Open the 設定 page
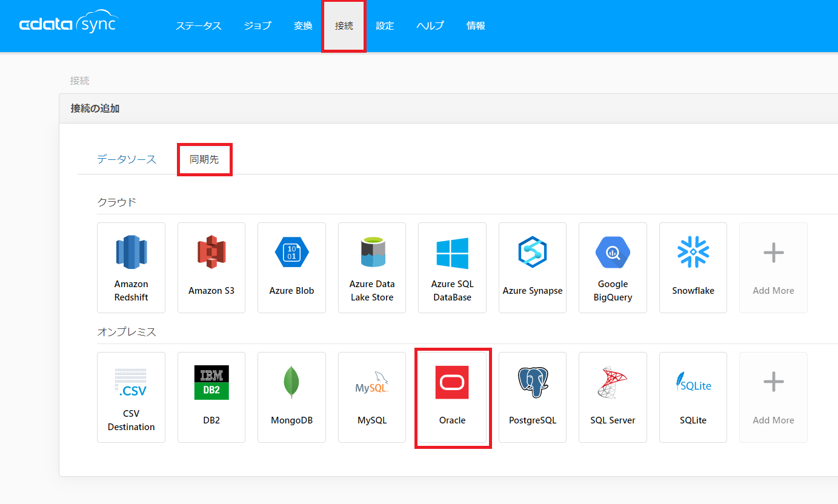The image size is (838, 504). pos(385,26)
